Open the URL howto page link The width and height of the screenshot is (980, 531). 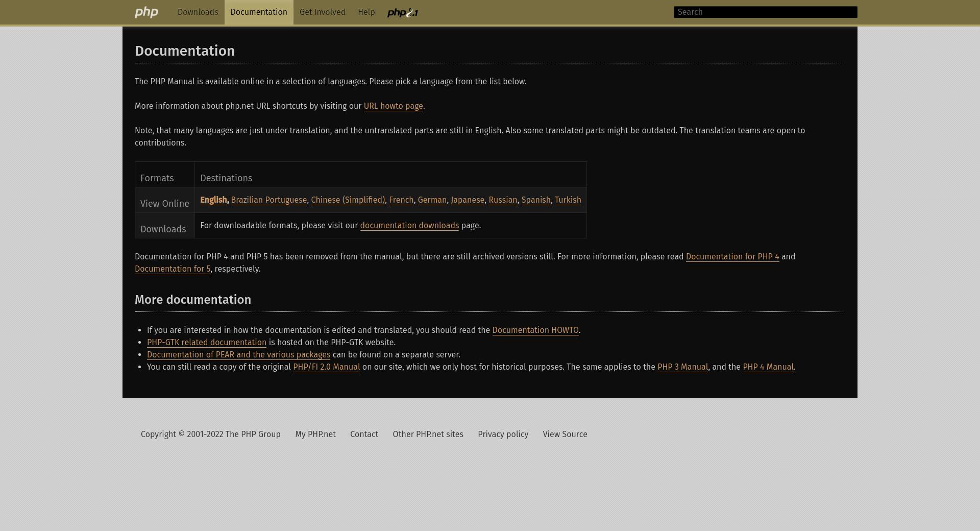(394, 106)
